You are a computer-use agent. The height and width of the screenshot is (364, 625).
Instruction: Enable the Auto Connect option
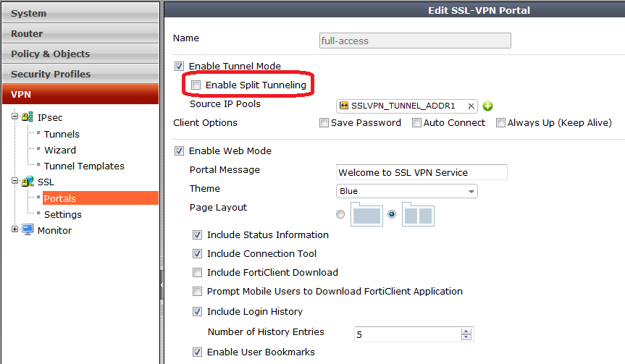[x=416, y=123]
